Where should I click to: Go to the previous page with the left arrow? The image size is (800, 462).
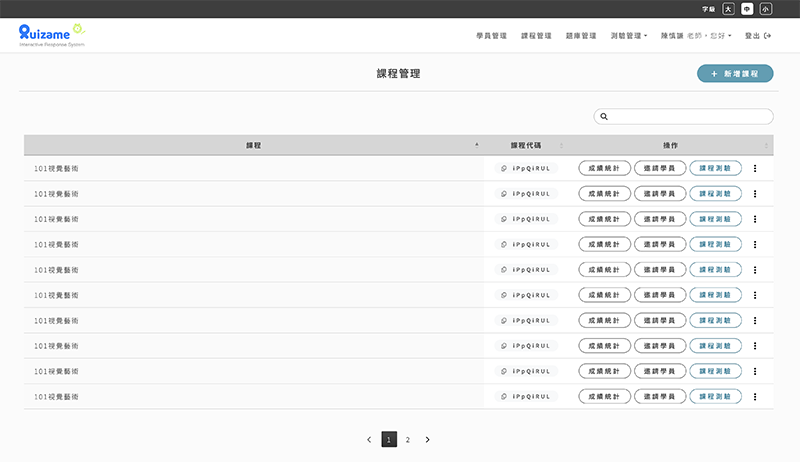tap(369, 439)
